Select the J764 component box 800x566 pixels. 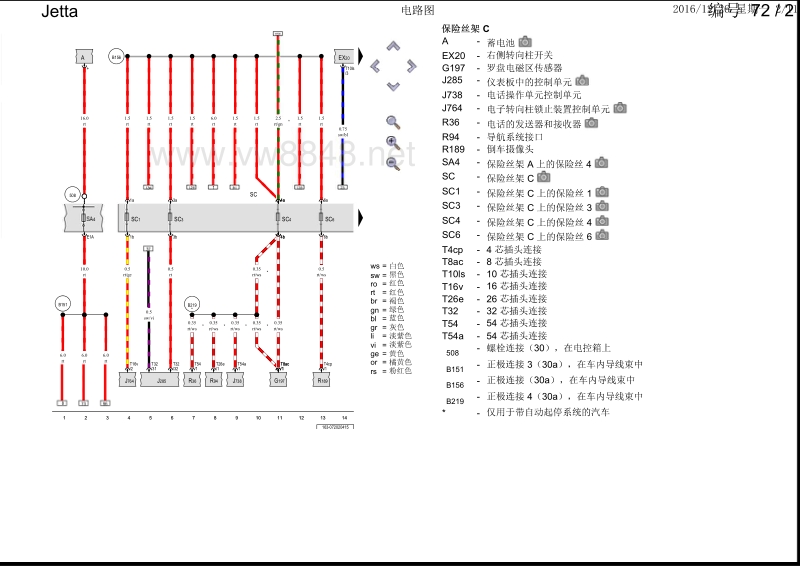[127, 380]
